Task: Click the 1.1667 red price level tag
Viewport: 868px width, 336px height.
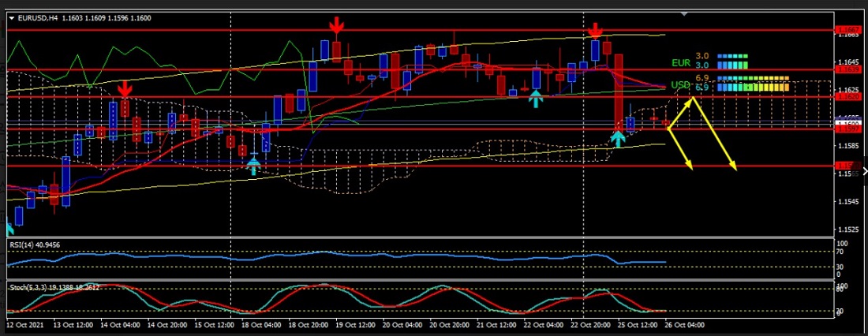Action: coord(849,32)
